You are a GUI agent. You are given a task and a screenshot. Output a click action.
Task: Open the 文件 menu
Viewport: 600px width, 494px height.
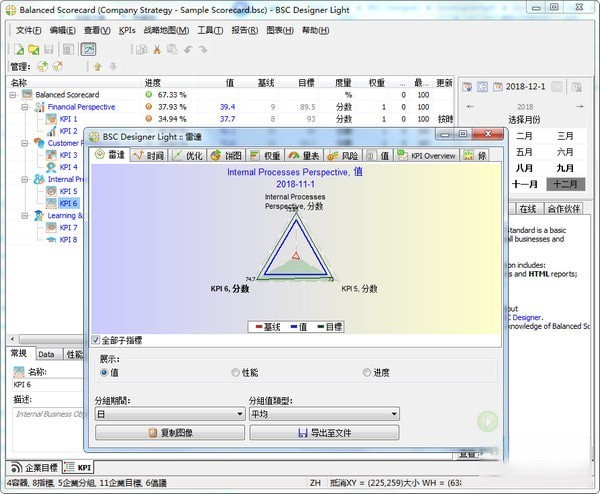tap(28, 30)
